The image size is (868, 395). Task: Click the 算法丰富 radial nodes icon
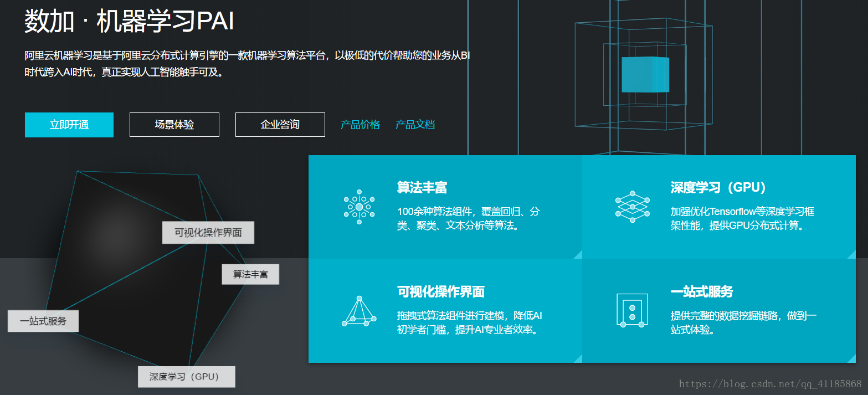(359, 207)
